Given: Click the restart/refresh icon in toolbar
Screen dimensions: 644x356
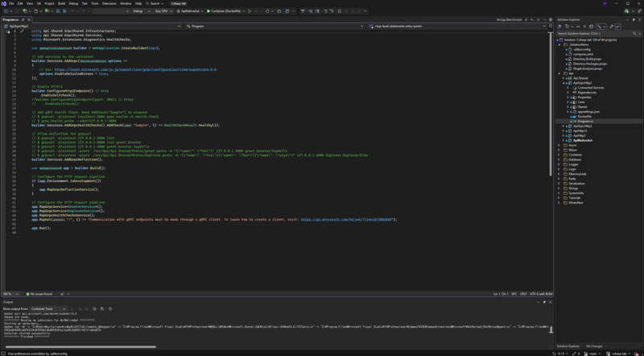Looking at the screenshot, I should click(x=267, y=11).
